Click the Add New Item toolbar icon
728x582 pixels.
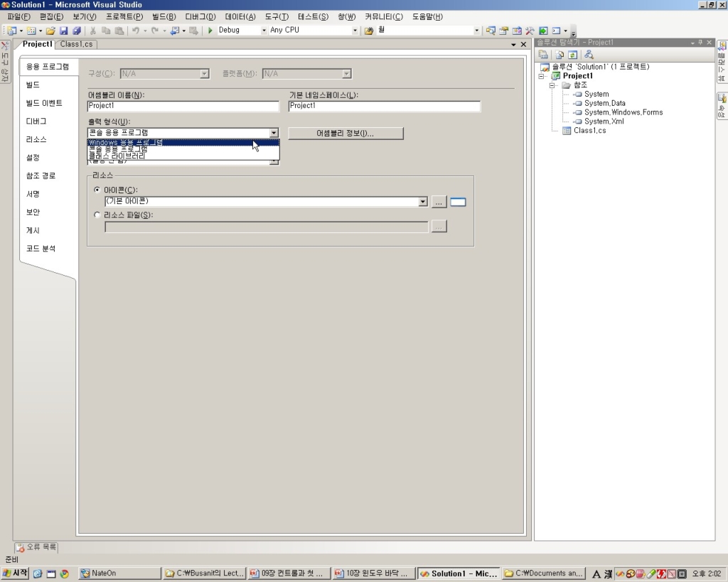tap(31, 31)
